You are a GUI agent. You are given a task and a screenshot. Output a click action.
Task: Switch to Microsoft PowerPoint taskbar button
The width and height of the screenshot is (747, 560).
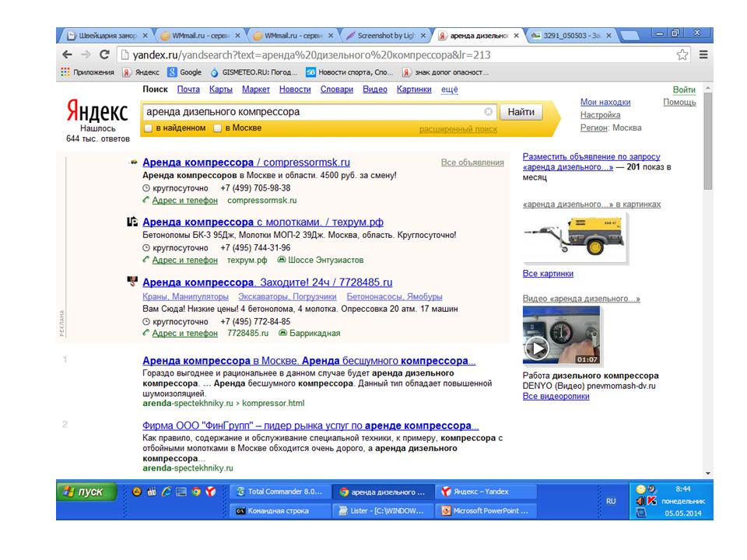(486, 510)
